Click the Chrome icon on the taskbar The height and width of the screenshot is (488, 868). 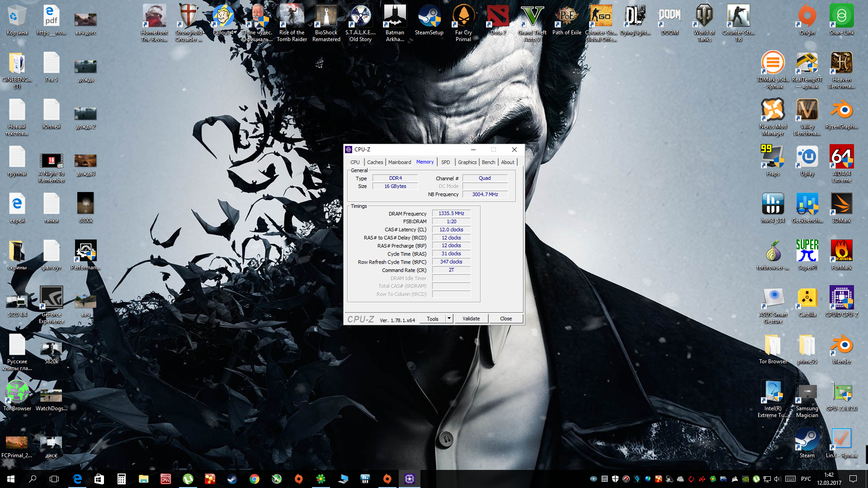(x=255, y=479)
